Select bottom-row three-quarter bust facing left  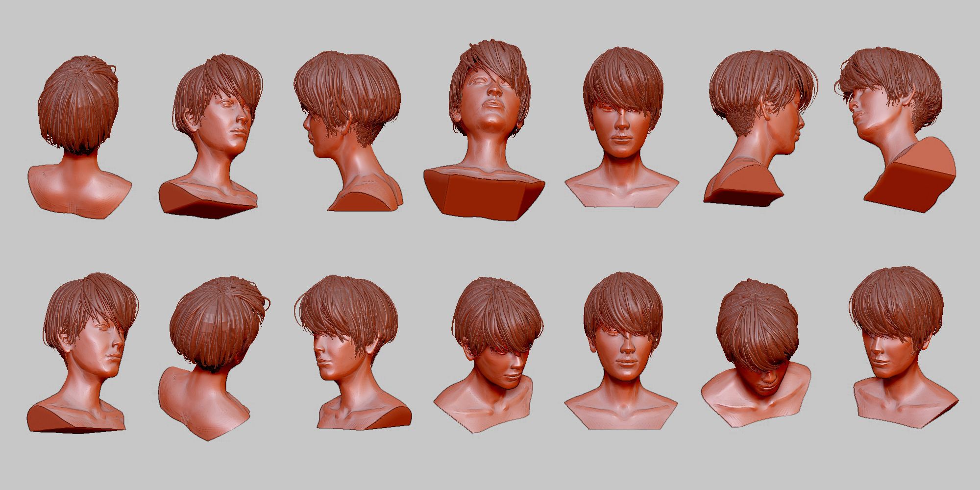[353, 353]
